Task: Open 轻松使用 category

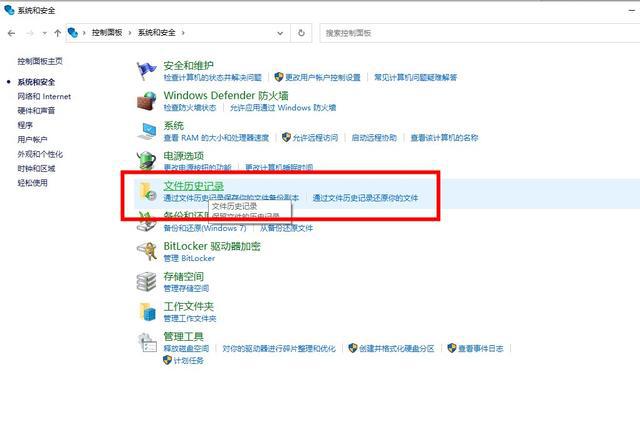Action: (x=33, y=183)
